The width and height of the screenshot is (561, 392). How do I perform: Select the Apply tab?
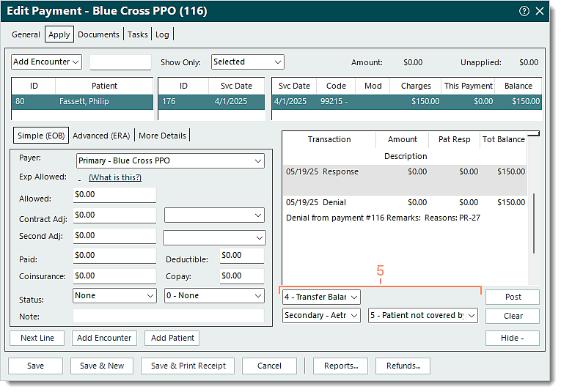[x=59, y=34]
